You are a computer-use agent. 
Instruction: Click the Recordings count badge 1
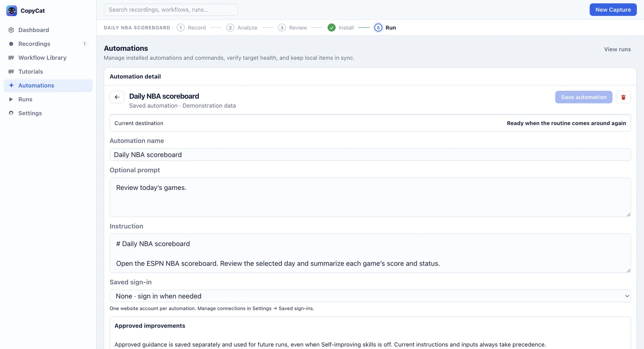pyautogui.click(x=85, y=44)
